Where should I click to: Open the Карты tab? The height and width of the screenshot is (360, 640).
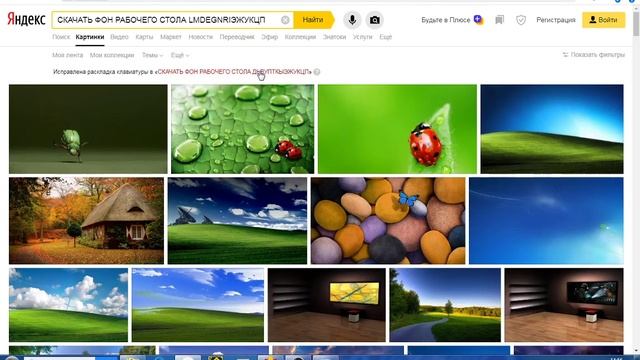(144, 37)
